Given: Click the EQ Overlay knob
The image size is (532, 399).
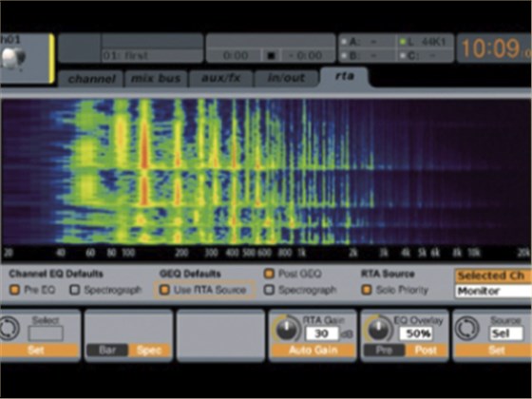Looking at the screenshot, I should point(379,329).
